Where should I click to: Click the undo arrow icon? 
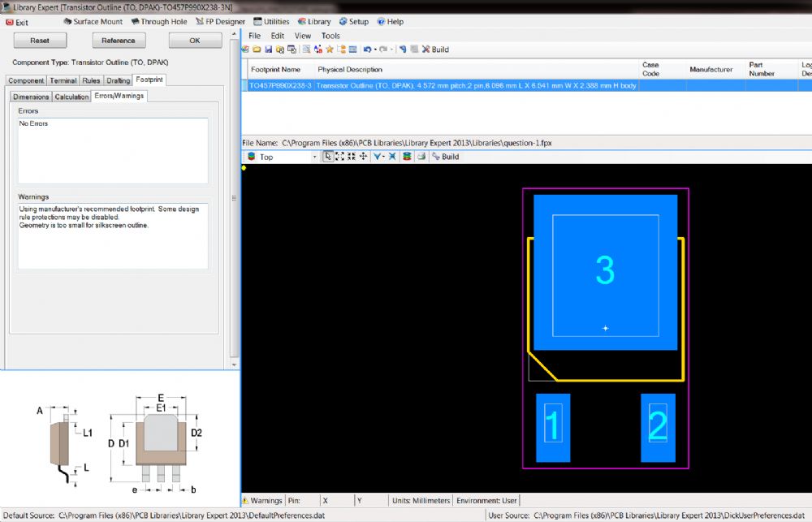tap(367, 50)
